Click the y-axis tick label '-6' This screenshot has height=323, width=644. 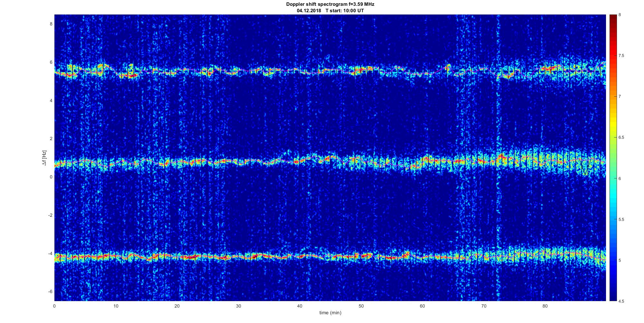click(x=50, y=292)
